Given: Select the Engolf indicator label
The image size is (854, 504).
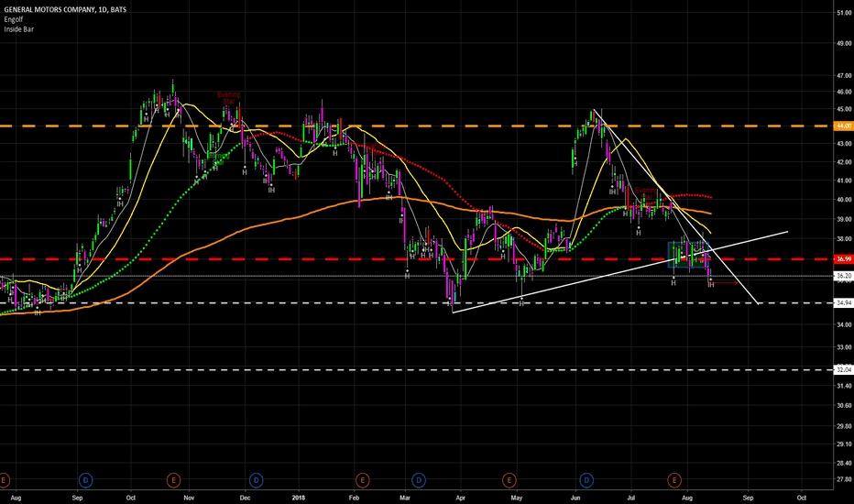Looking at the screenshot, I should (14, 19).
